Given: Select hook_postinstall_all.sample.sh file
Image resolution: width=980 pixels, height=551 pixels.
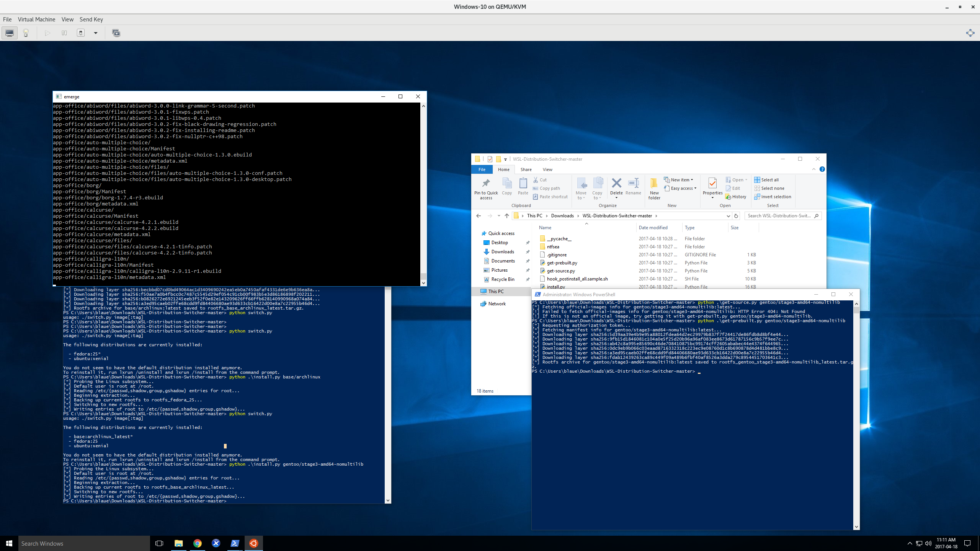Looking at the screenshot, I should (577, 279).
